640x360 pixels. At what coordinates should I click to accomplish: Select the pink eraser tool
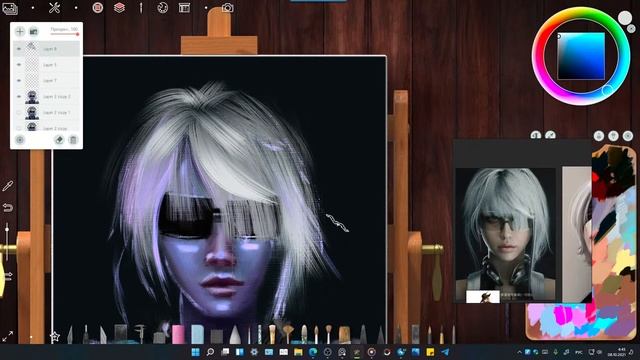(x=178, y=334)
